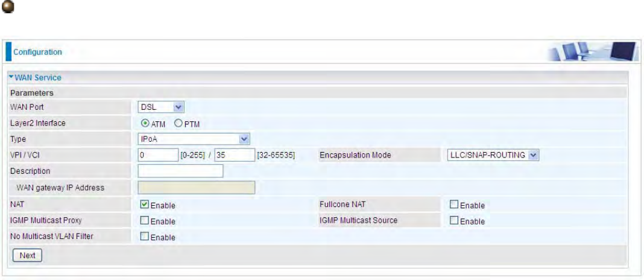Image resolution: width=644 pixels, height=280 pixels.
Task: Click the Encapsulation Mode label
Action: click(x=355, y=155)
